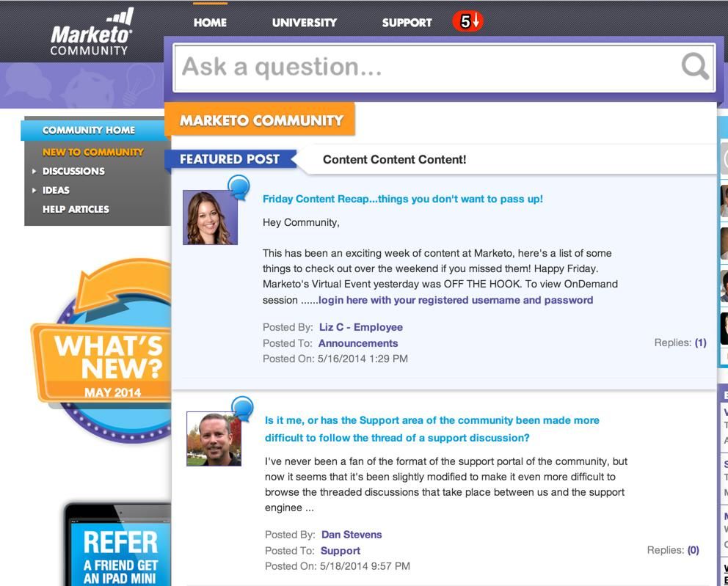Open Help Articles in the sidebar
Viewport: 728px width, 586px height.
click(x=76, y=209)
